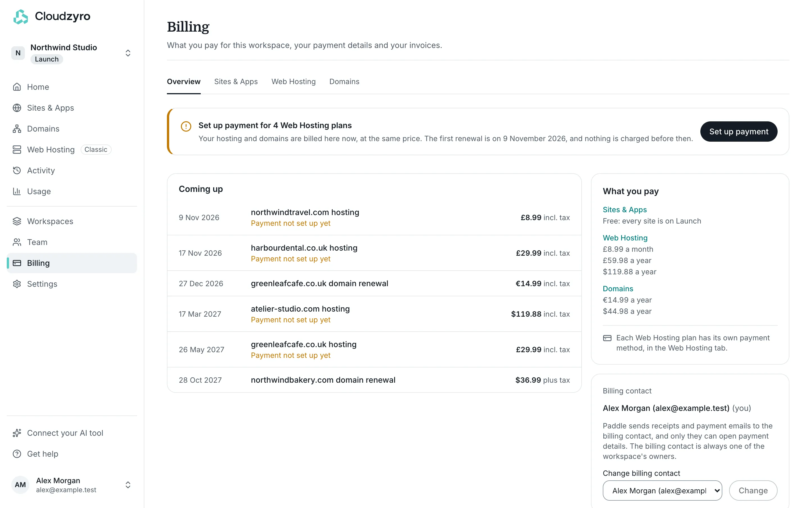
Task: Click the warning icon in payment banner
Action: [186, 126]
